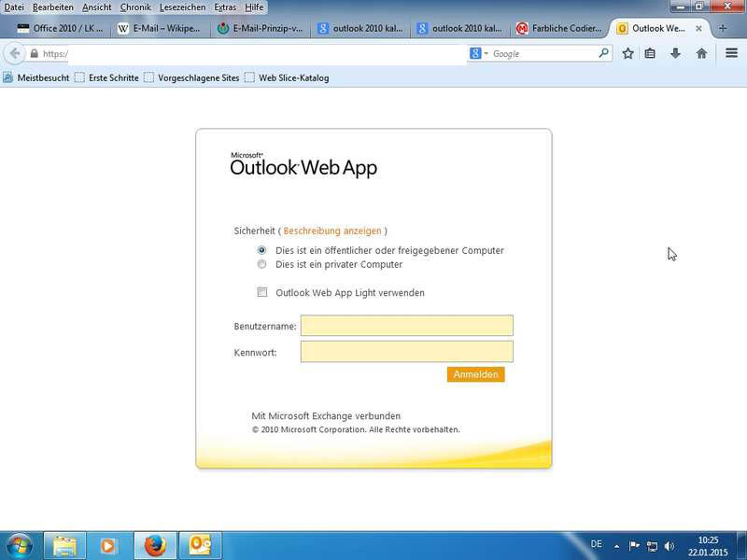Open the Hilfe menu
The height and width of the screenshot is (560, 747).
(254, 7)
